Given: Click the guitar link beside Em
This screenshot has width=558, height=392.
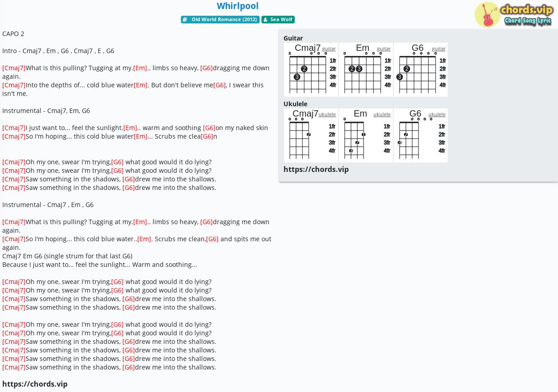Looking at the screenshot, I should pos(384,49).
